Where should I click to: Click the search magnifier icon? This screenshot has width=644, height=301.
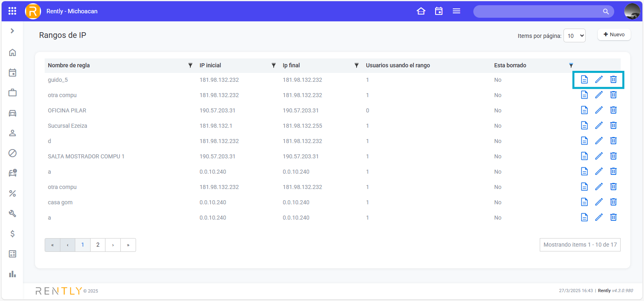pos(606,11)
